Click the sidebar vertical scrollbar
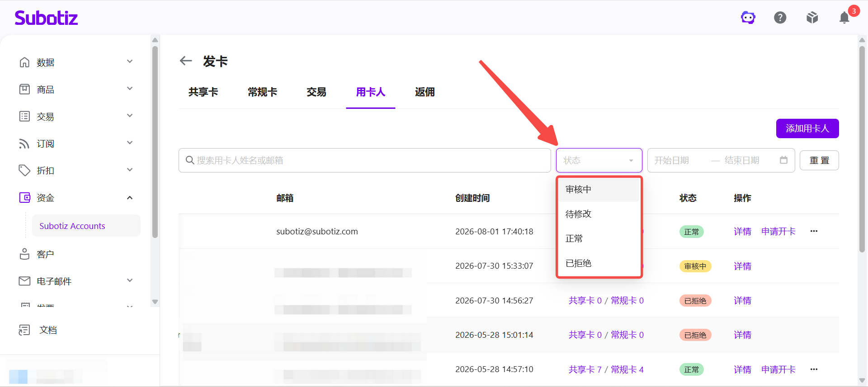The height and width of the screenshot is (387, 868). tap(155, 141)
